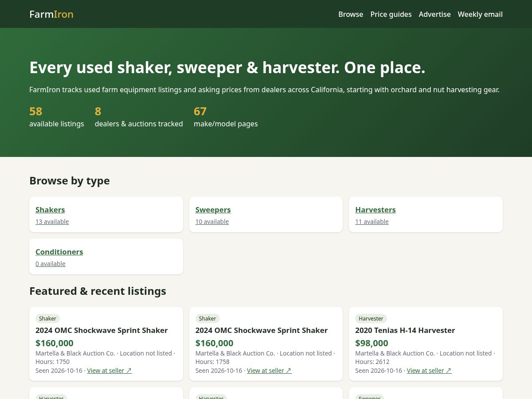This screenshot has width=532, height=399.
Task: Click '11 available' under Harvesters
Action: pos(372,222)
